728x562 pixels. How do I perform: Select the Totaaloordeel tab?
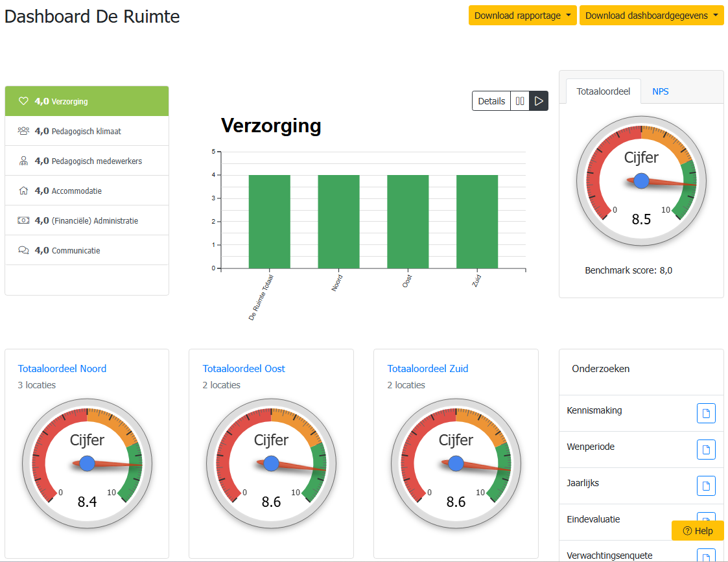[603, 91]
